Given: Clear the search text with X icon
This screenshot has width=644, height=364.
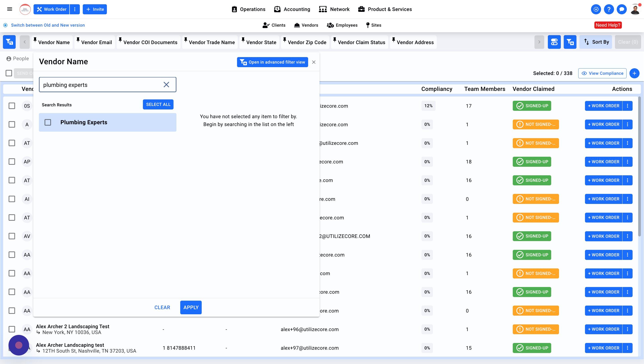Looking at the screenshot, I should coord(166,85).
